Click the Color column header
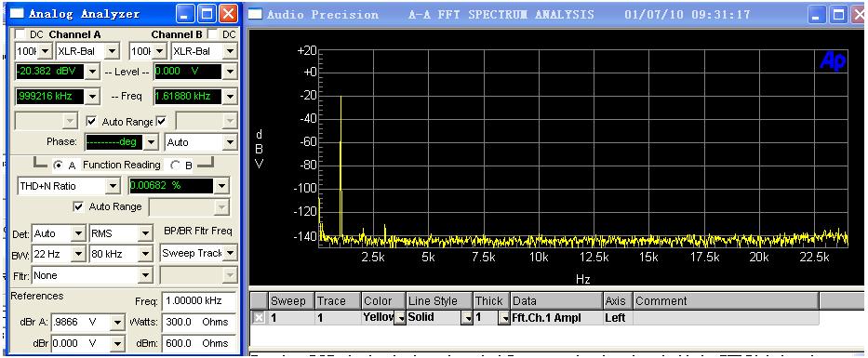This screenshot has height=358, width=868. click(383, 301)
